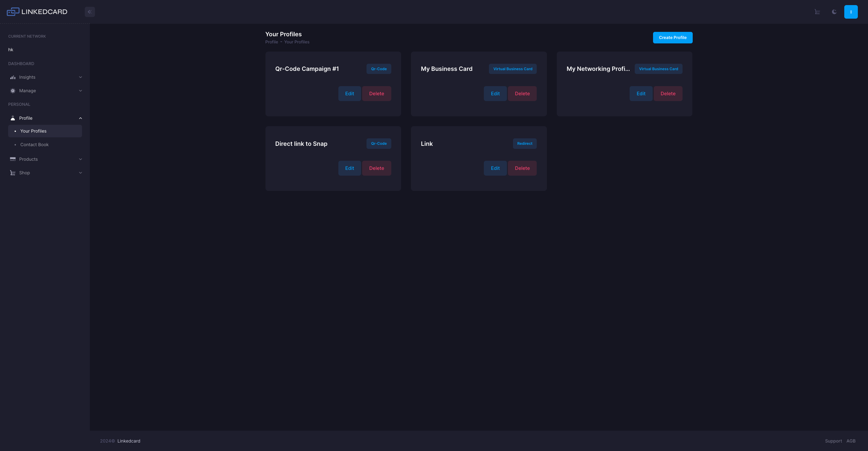Click the Products card icon

pos(13,159)
